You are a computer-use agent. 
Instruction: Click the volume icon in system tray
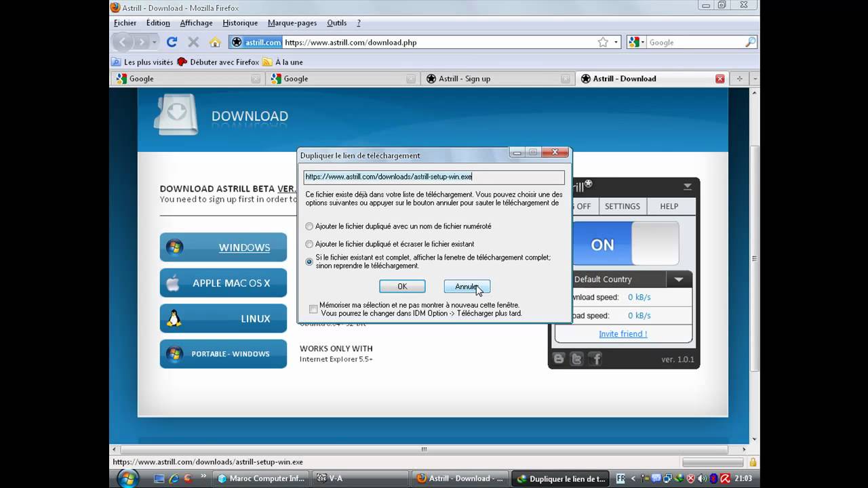pyautogui.click(x=701, y=479)
